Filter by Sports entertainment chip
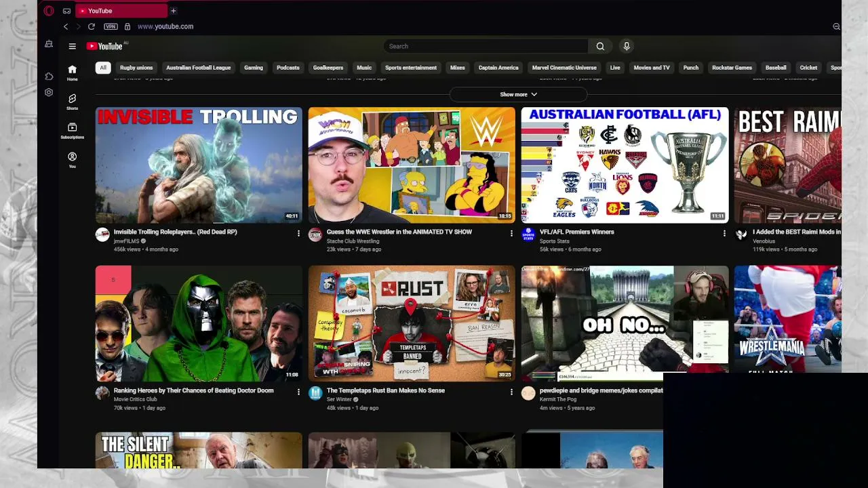Screen dimensions: 868x488 click(411, 68)
